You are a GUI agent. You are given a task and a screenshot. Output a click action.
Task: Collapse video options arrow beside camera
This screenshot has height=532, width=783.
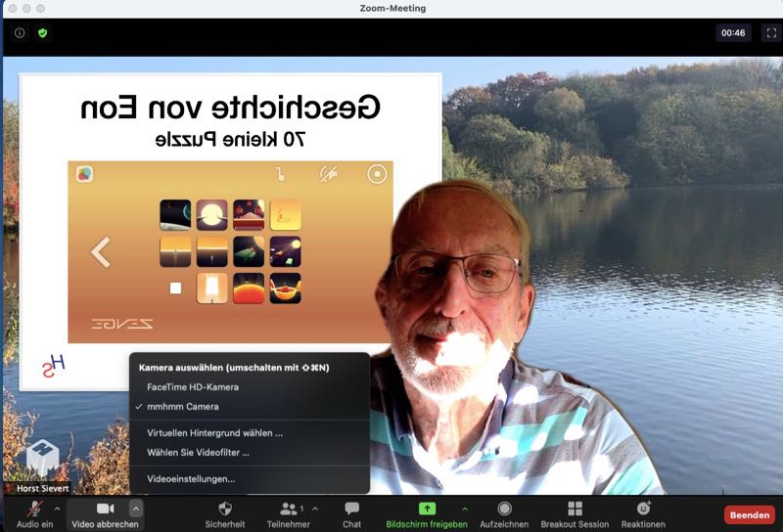click(x=135, y=508)
